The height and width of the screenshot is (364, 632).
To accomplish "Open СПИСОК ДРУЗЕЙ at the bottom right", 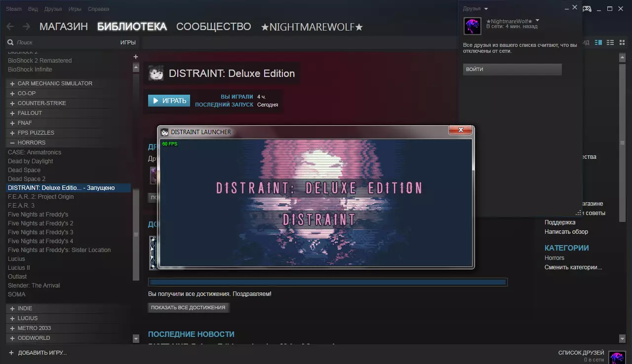I will pos(581,353).
